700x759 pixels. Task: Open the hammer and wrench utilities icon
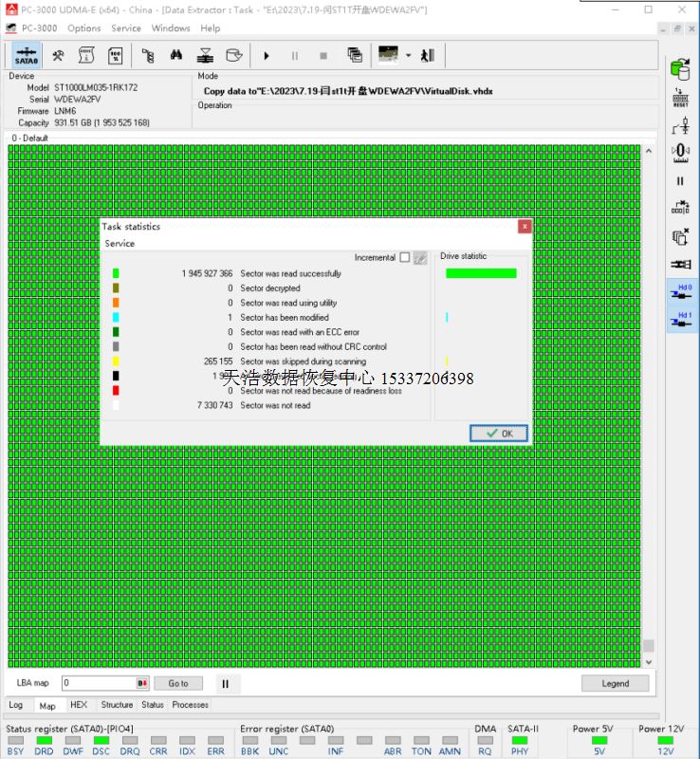pyautogui.click(x=59, y=56)
